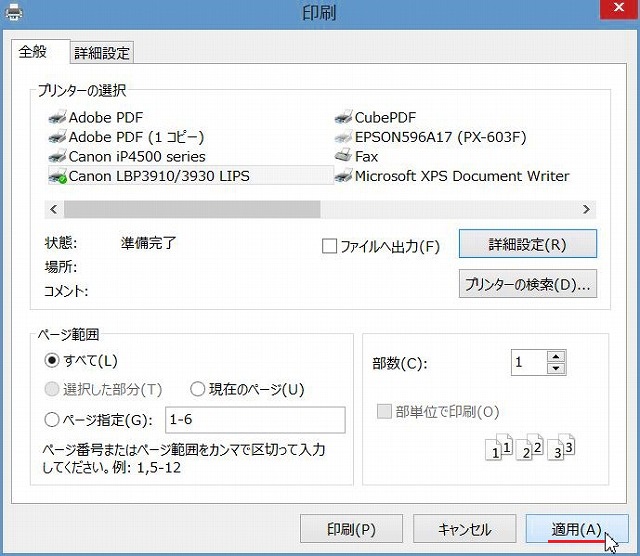Click the コメント: label

pos(66,291)
